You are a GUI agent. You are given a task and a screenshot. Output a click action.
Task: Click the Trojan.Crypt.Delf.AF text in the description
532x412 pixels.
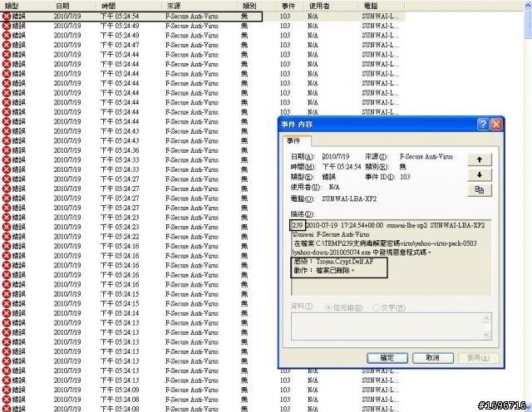(345, 262)
